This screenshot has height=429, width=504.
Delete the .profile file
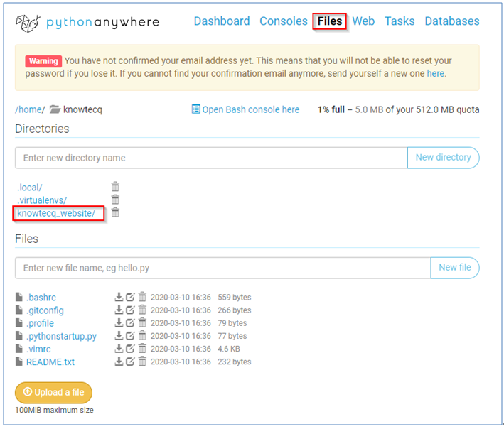pos(142,322)
